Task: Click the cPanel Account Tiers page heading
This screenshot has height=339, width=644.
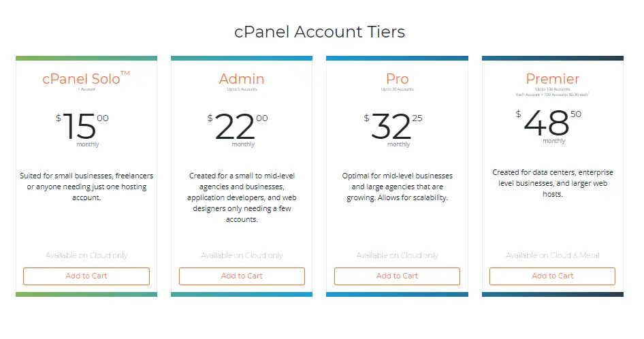Action: pos(319,32)
